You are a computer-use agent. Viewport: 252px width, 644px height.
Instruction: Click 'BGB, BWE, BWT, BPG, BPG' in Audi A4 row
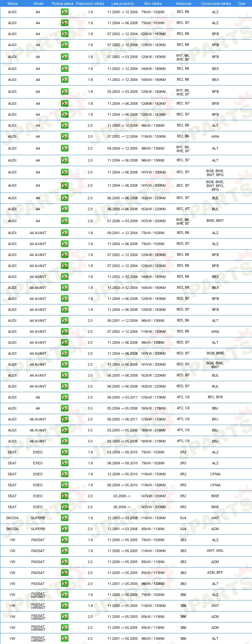tap(215, 186)
